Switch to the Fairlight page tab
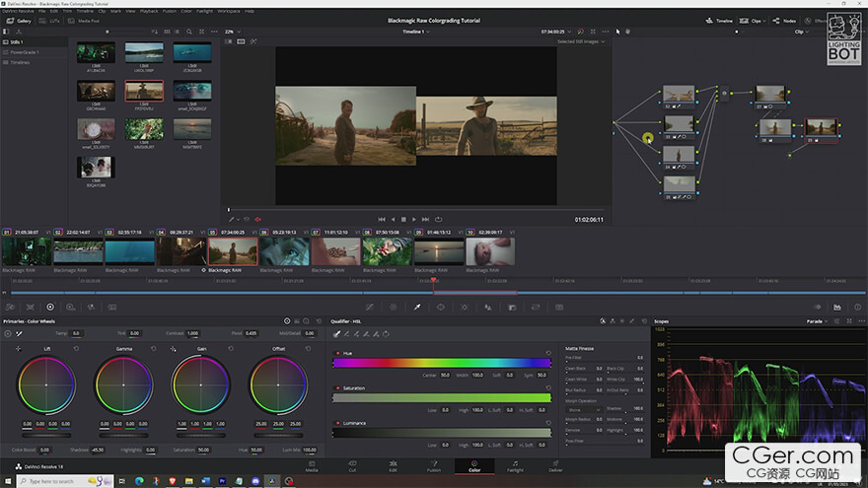This screenshot has width=868, height=488. [515, 466]
